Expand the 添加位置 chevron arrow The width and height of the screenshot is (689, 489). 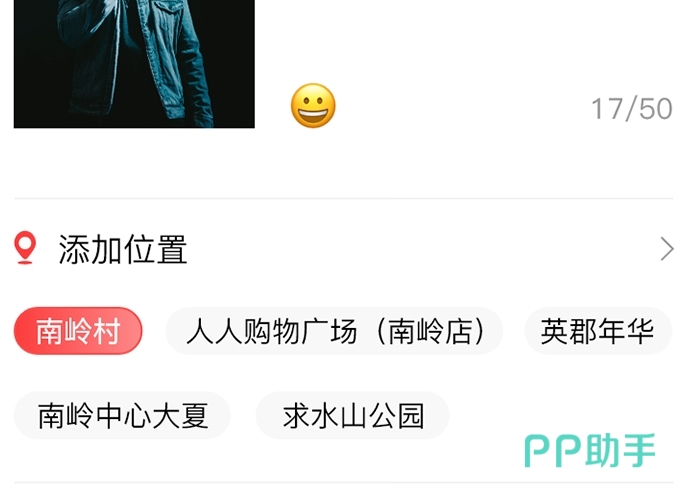667,249
